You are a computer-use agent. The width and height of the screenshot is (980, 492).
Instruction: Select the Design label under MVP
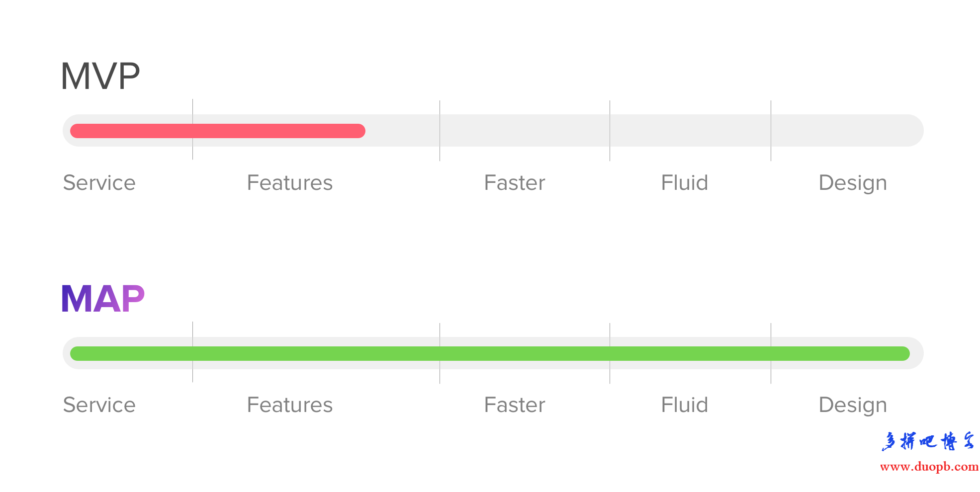[x=853, y=183]
